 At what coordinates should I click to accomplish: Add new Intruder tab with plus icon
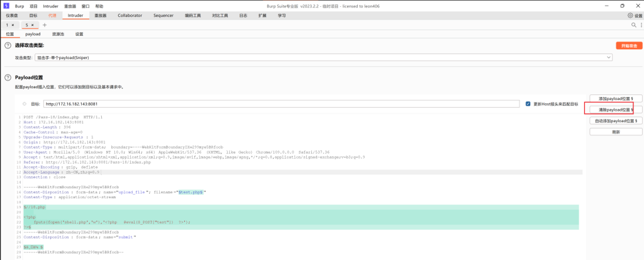[x=45, y=25]
